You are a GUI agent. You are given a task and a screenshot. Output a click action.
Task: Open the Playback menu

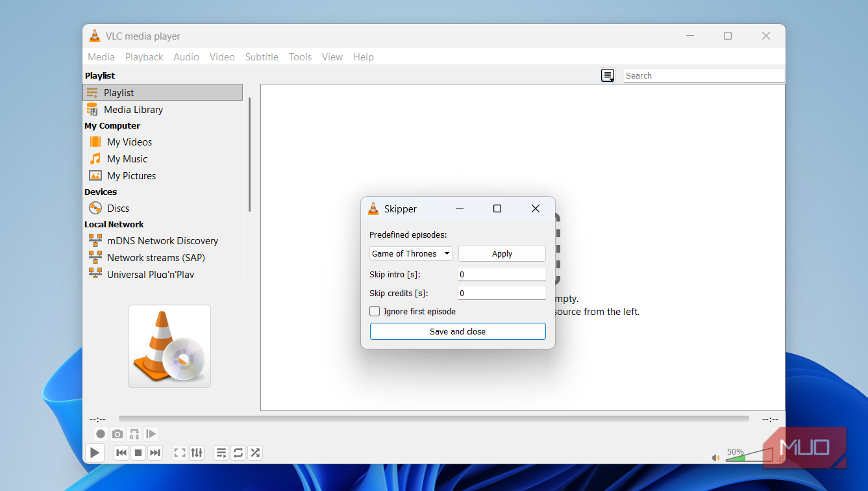[144, 57]
